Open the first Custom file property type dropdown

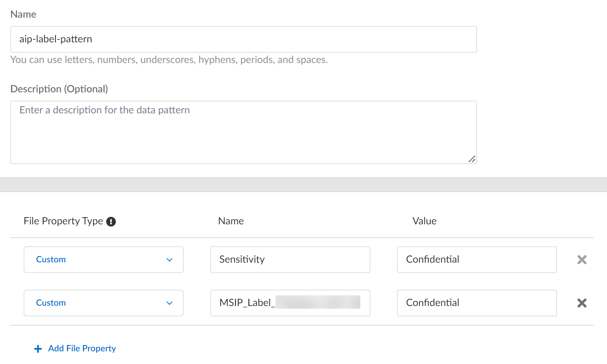pos(103,260)
